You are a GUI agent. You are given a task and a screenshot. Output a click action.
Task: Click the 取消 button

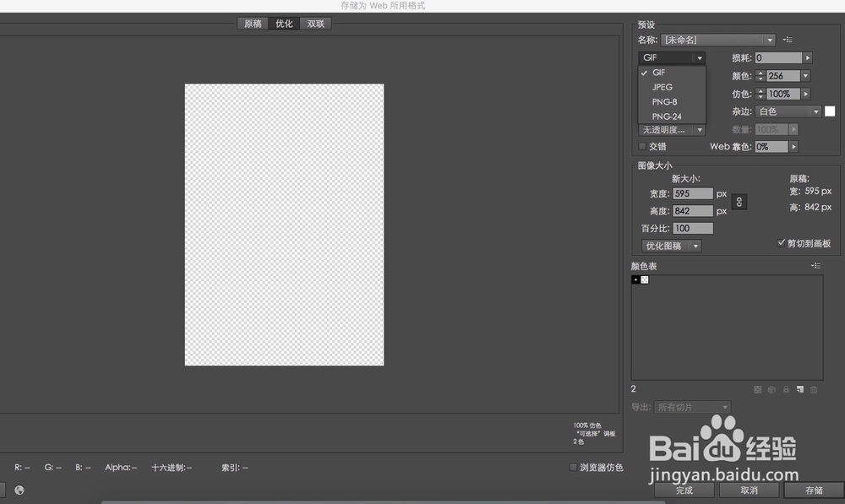pyautogui.click(x=749, y=490)
